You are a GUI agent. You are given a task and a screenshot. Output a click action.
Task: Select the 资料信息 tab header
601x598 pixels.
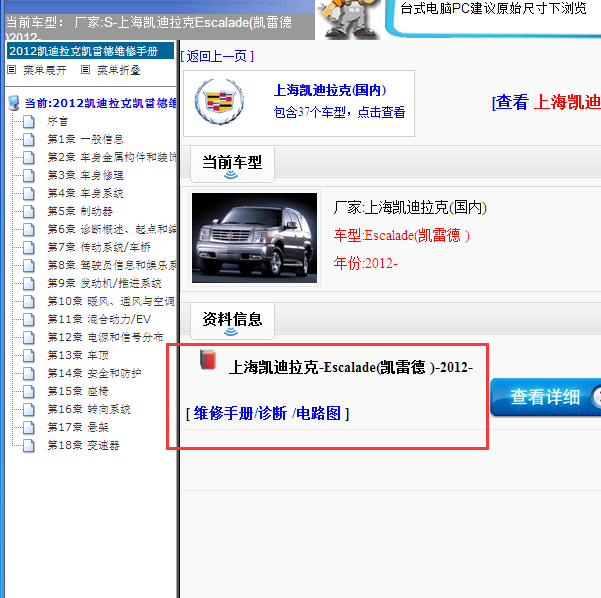[x=232, y=320]
